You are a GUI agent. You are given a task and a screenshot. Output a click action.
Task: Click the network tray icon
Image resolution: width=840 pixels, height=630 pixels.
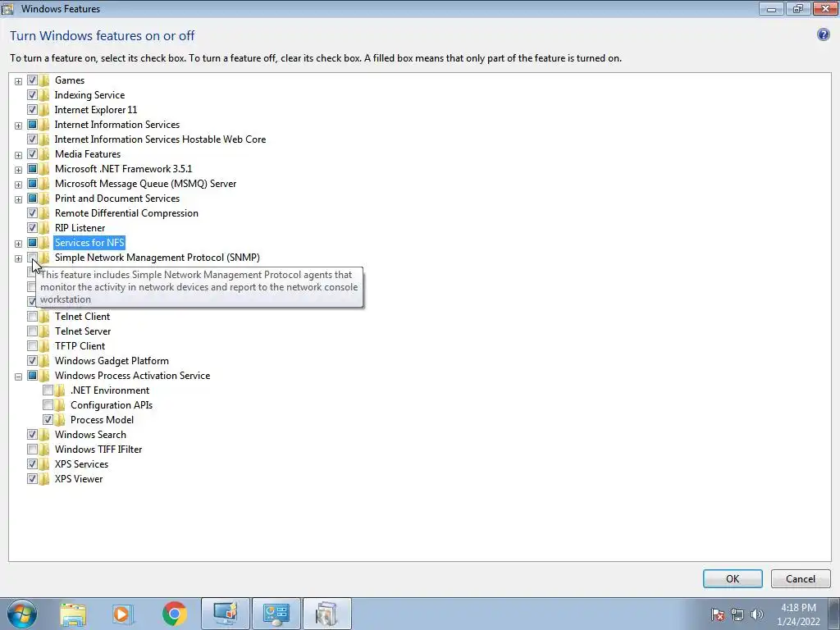coord(737,614)
